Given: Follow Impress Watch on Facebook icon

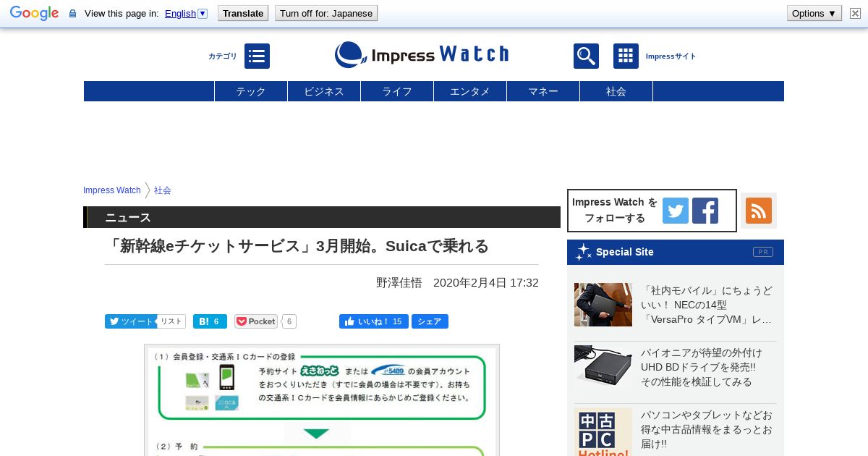Looking at the screenshot, I should (x=705, y=211).
